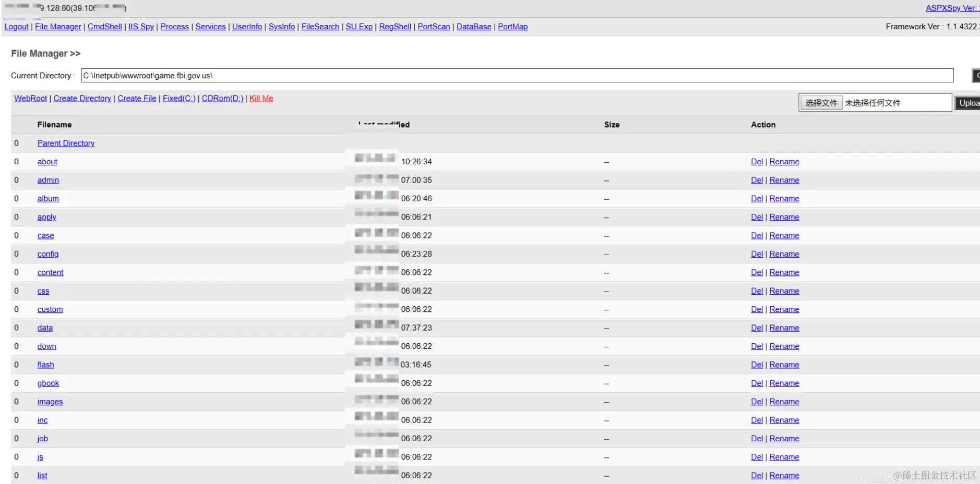
Task: Click the Logout link
Action: [16, 27]
